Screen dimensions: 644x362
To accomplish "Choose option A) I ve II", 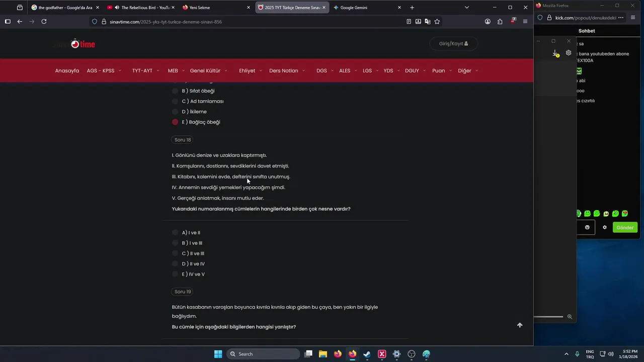I will point(175,233).
